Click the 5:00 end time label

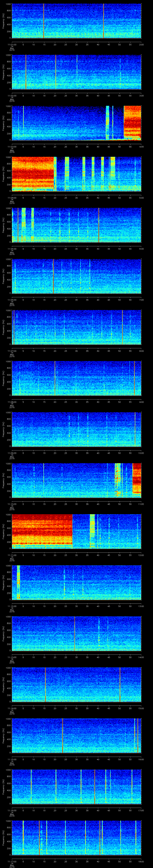[141, 198]
